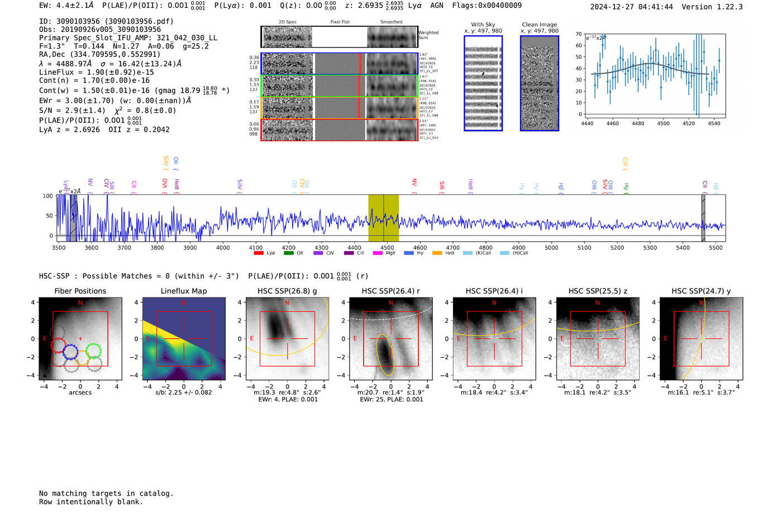Click the RA,Dec coordinates line

tap(99, 54)
